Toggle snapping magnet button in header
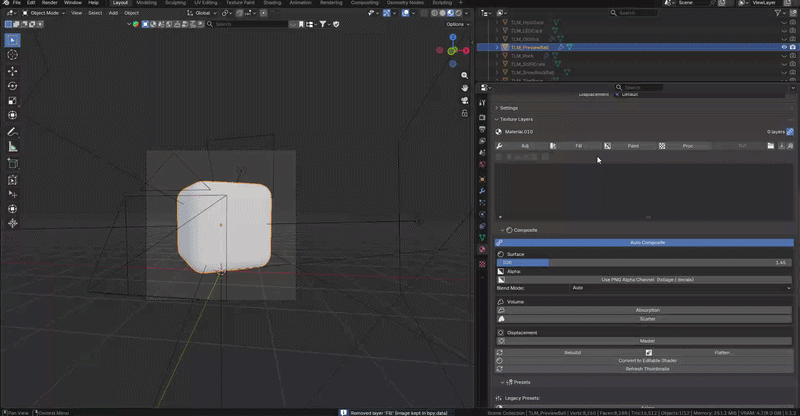Screen dimensions: 800x416 (x=239, y=13)
